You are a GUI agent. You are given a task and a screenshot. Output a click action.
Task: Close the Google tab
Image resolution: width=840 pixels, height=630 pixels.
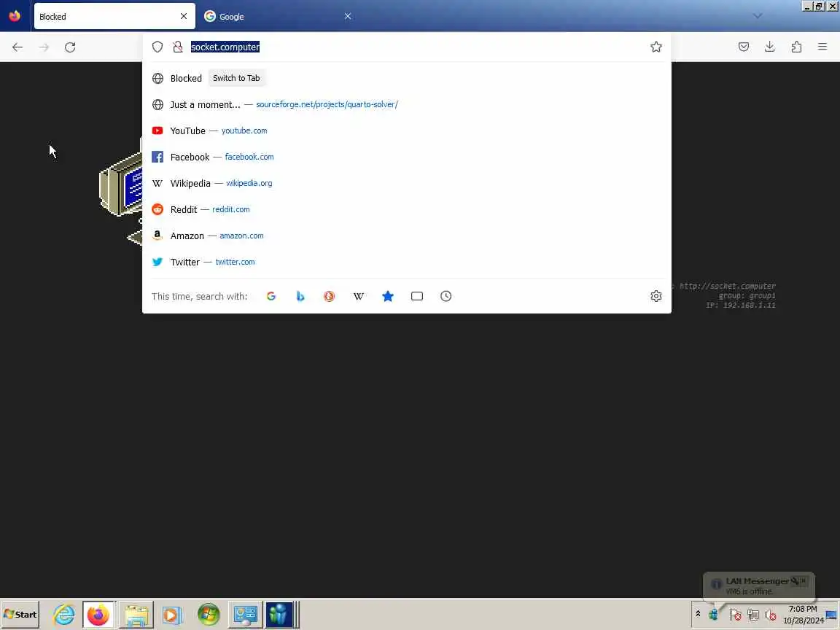pyautogui.click(x=348, y=17)
